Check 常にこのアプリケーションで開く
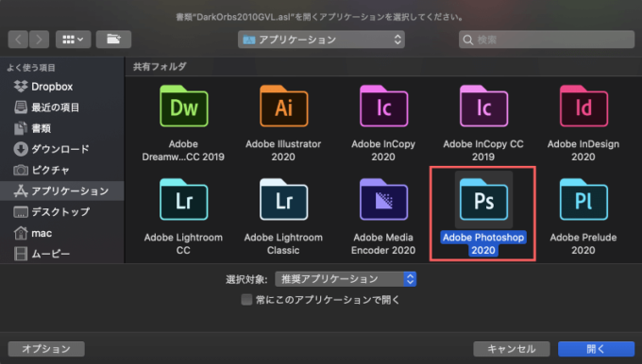The width and height of the screenshot is (642, 364). (x=246, y=300)
